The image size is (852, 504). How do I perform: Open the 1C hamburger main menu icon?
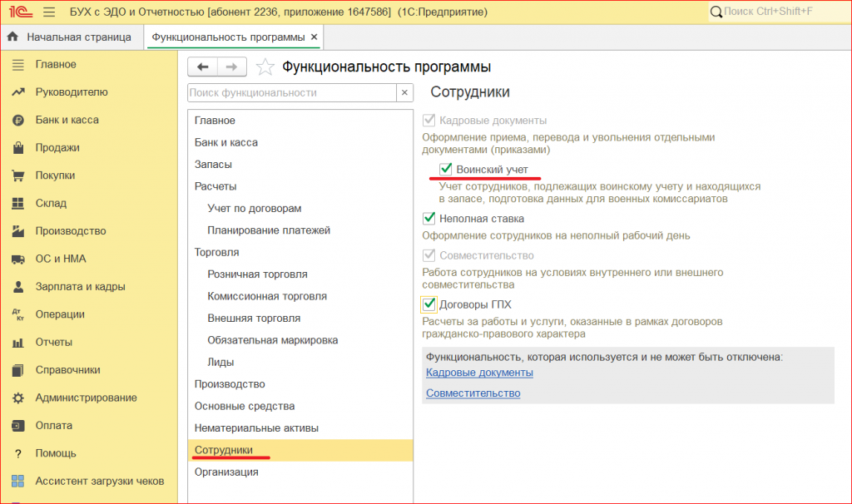[x=49, y=12]
